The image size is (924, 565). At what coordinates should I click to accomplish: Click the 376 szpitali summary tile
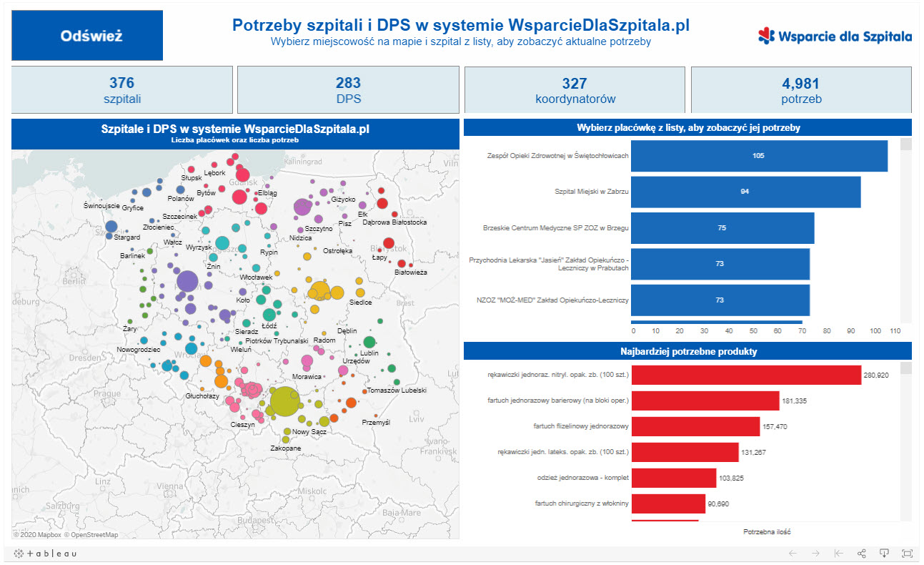121,90
